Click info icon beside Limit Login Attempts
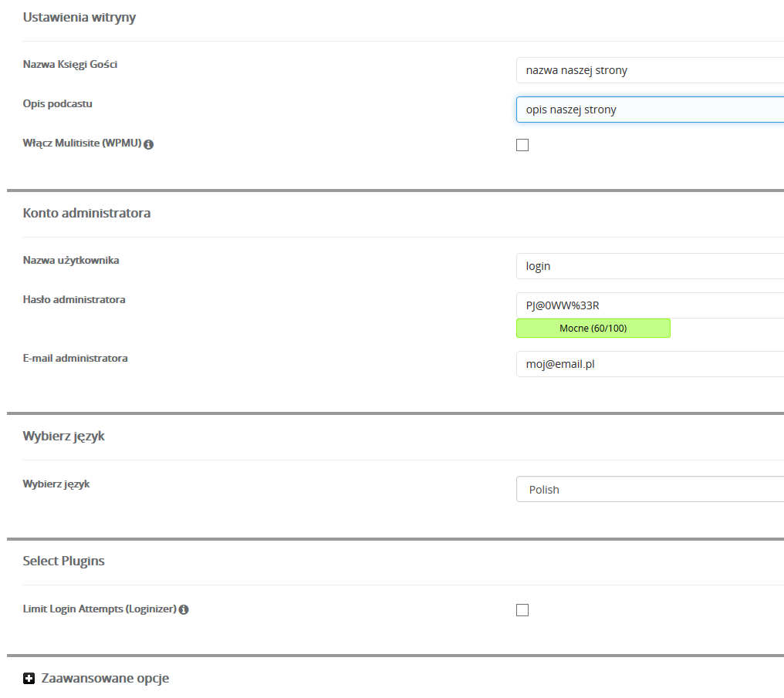Viewport: 784px width, 698px height. (x=184, y=609)
